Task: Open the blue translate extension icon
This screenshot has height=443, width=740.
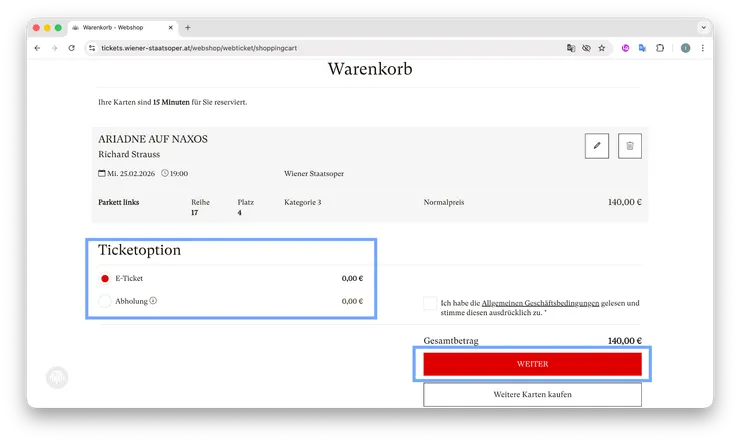Action: pyautogui.click(x=642, y=48)
